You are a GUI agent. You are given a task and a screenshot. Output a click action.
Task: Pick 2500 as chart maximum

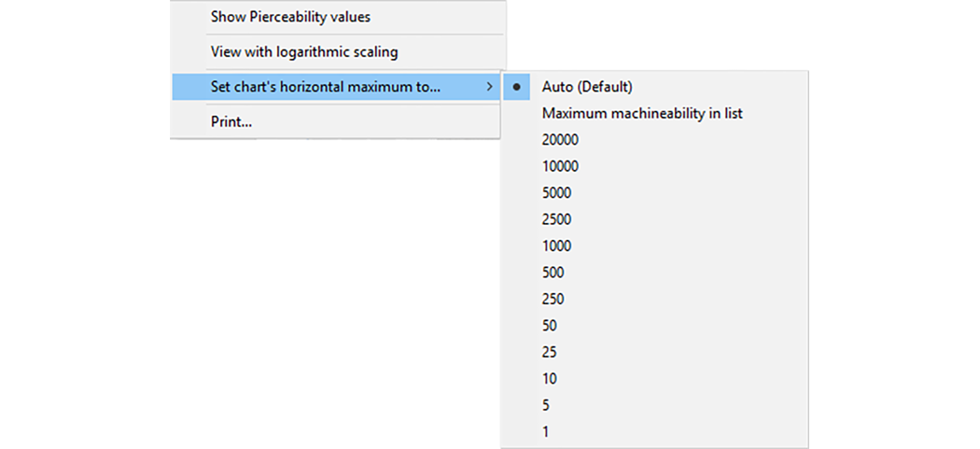[655, 219]
